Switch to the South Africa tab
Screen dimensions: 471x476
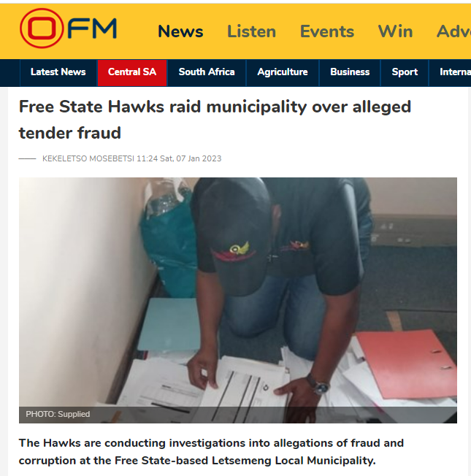[x=207, y=72]
